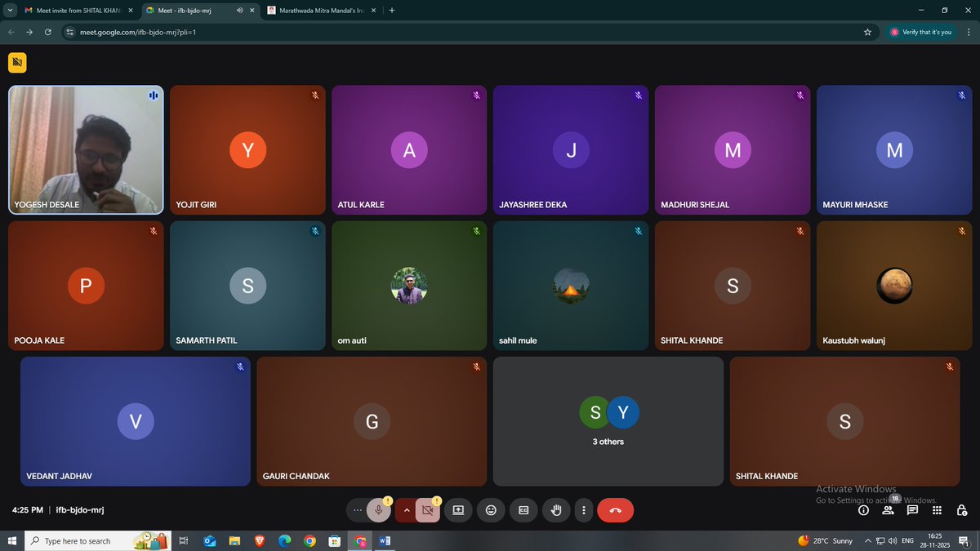Viewport: 980px width, 551px height.
Task: Show the People panel
Action: (888, 510)
